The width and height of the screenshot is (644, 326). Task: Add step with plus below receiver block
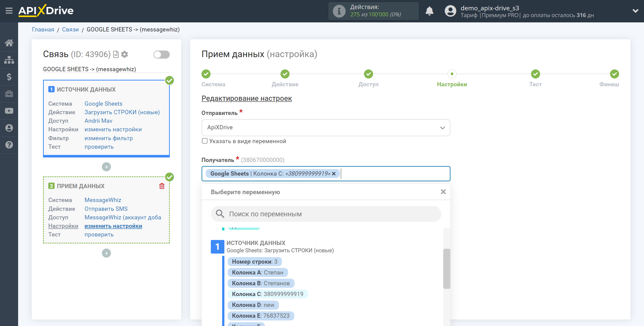(x=106, y=253)
